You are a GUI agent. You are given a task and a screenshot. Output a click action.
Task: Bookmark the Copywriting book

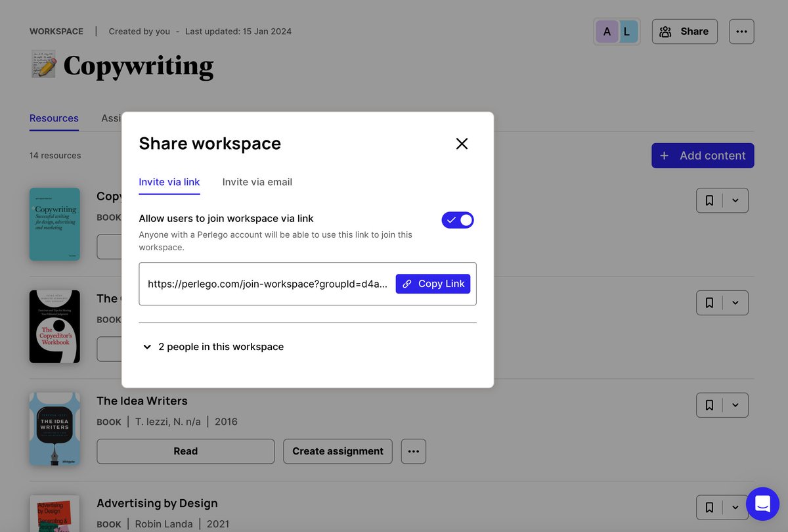(x=709, y=200)
